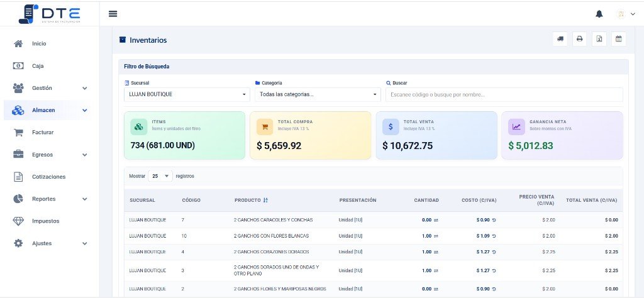The width and height of the screenshot is (644, 298).
Task: Click the ITEMS summary card
Action: 184,135
